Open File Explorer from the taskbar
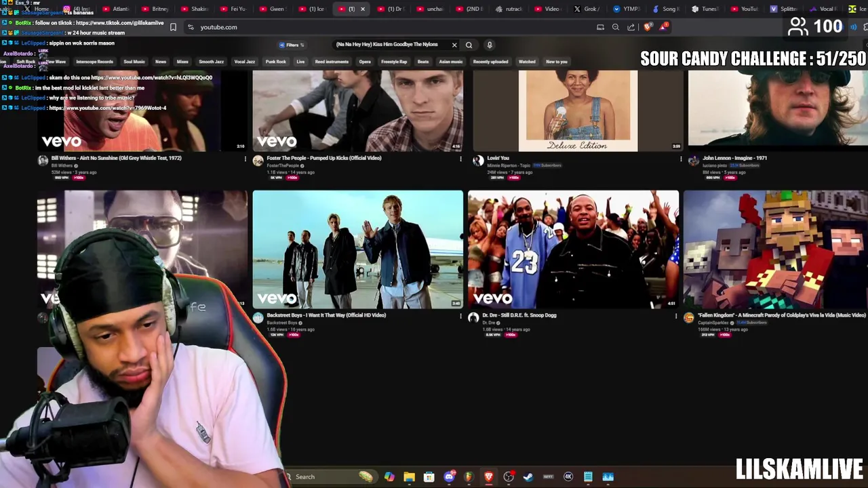Image resolution: width=868 pixels, height=488 pixels. point(409,476)
